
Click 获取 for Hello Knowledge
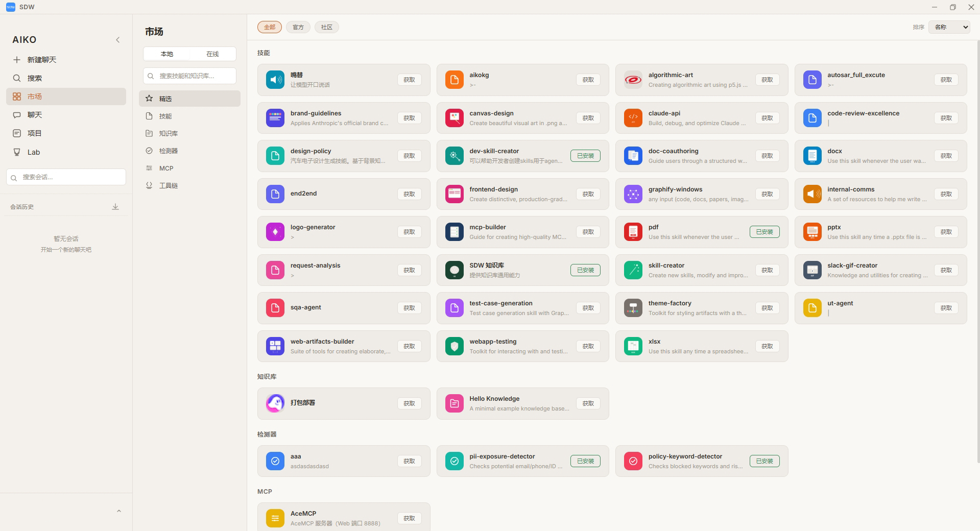588,403
